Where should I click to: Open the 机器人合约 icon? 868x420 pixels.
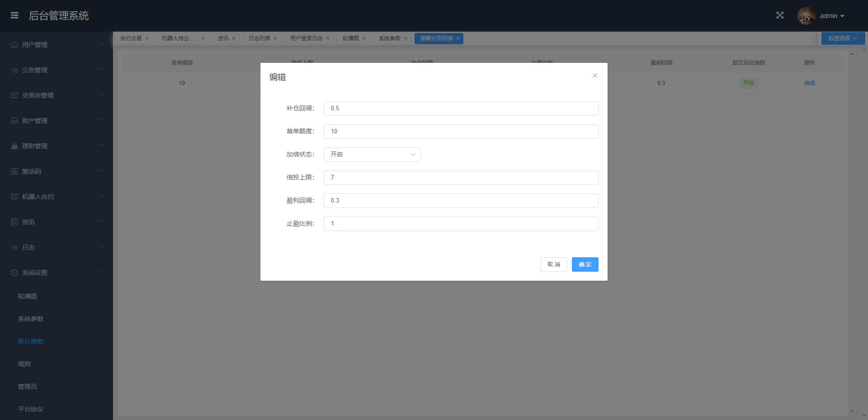click(x=14, y=197)
